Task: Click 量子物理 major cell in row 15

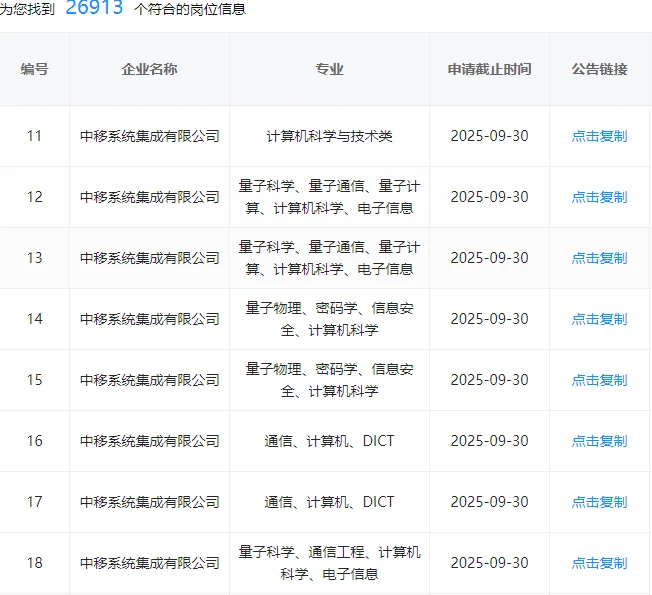Action: tap(329, 380)
